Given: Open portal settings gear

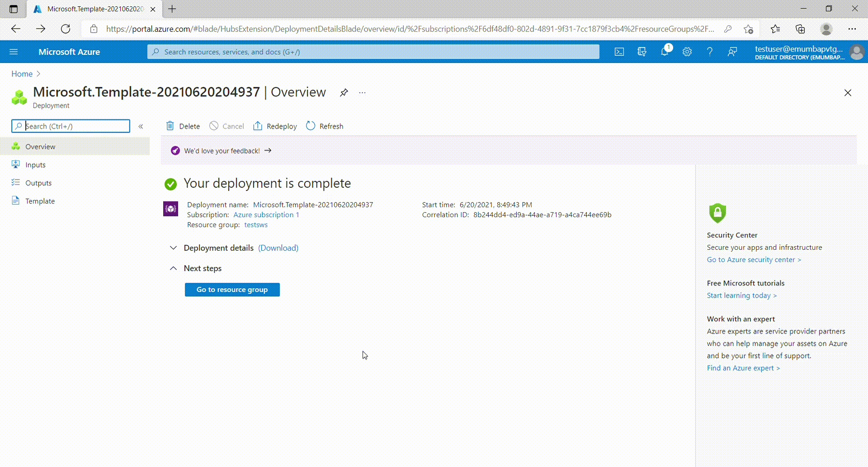Looking at the screenshot, I should tap(687, 52).
